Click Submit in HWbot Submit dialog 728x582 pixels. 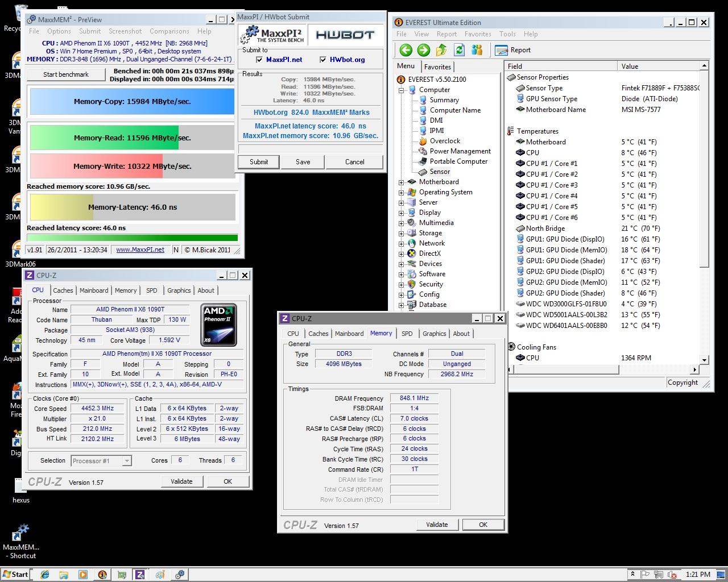coord(259,162)
